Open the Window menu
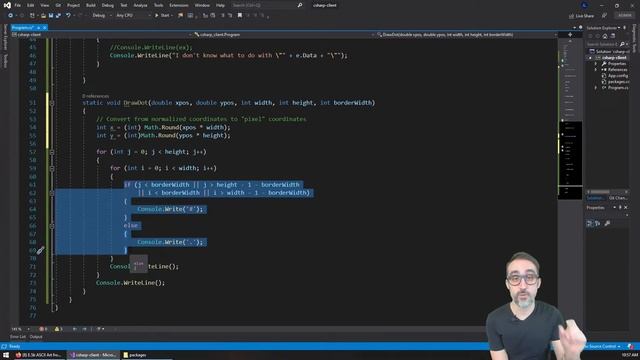640x360 pixels. [x=202, y=5]
